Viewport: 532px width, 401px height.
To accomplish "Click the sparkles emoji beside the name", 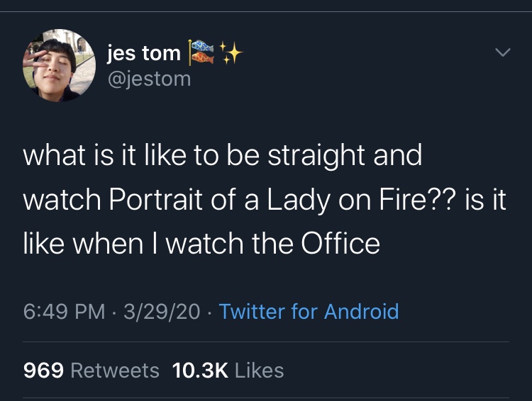I will [229, 52].
